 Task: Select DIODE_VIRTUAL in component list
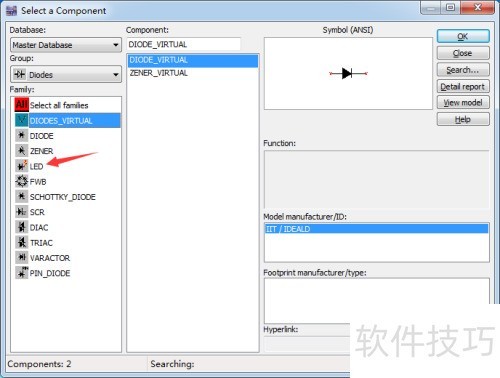pos(193,60)
